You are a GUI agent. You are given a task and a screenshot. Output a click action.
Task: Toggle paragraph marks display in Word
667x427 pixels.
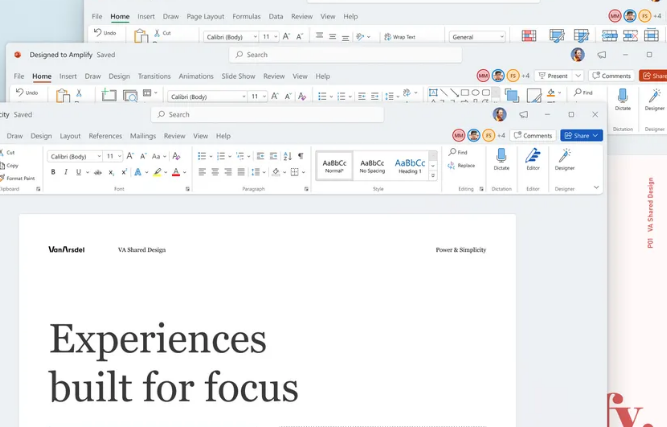(x=301, y=156)
